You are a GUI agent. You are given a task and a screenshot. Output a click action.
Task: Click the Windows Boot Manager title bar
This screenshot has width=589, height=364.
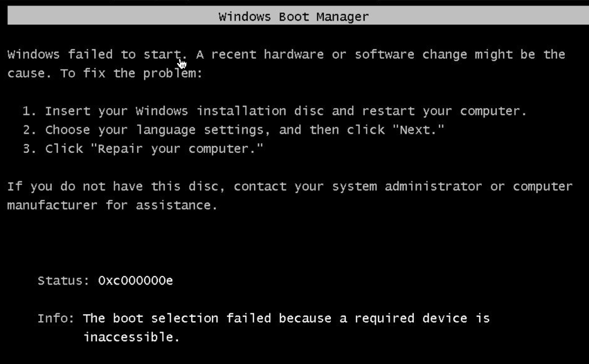coord(298,16)
